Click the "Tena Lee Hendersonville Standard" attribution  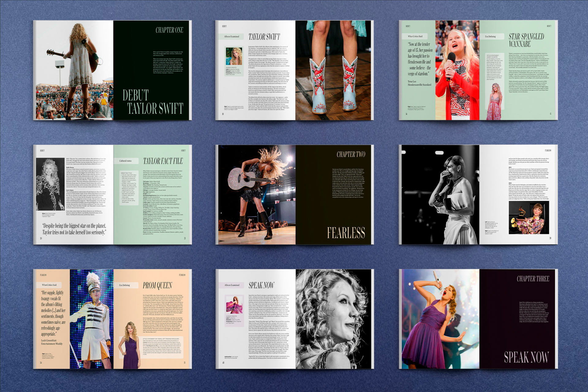[x=419, y=83]
